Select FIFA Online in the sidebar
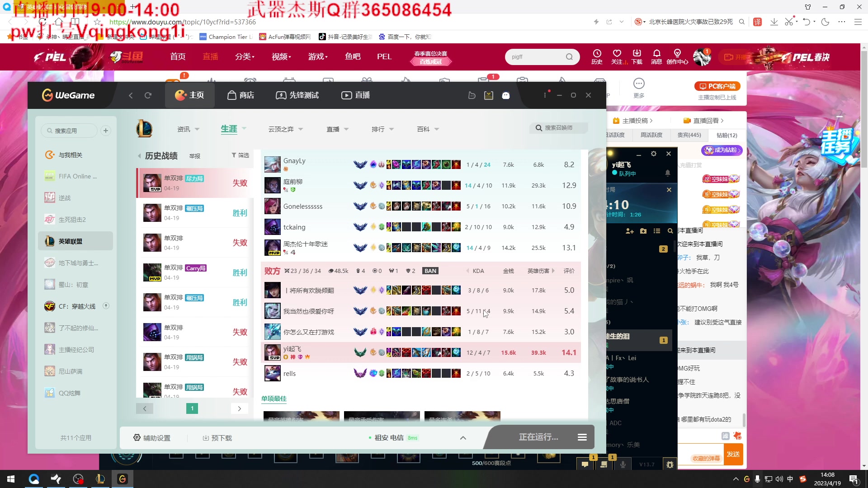868x488 pixels. pyautogui.click(x=75, y=176)
